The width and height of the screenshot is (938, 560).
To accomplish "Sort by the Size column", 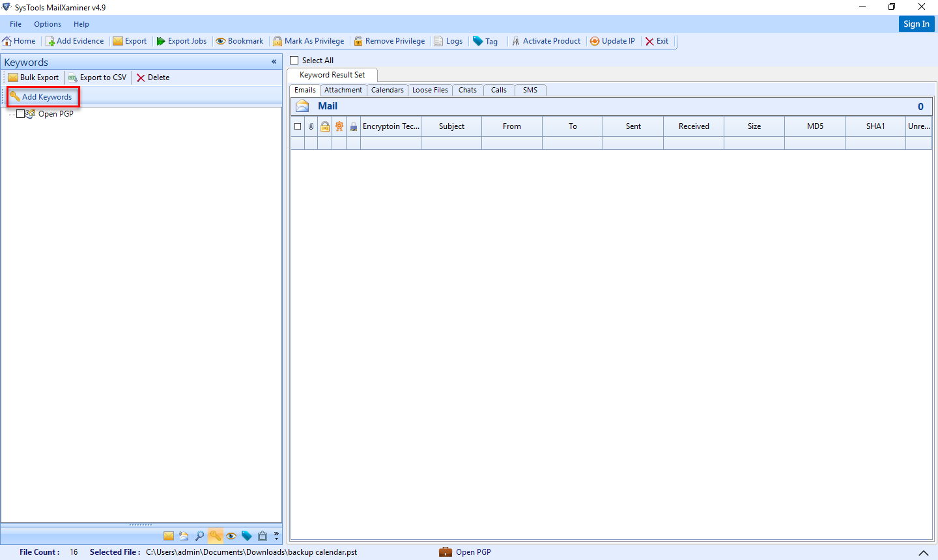I will 754,126.
